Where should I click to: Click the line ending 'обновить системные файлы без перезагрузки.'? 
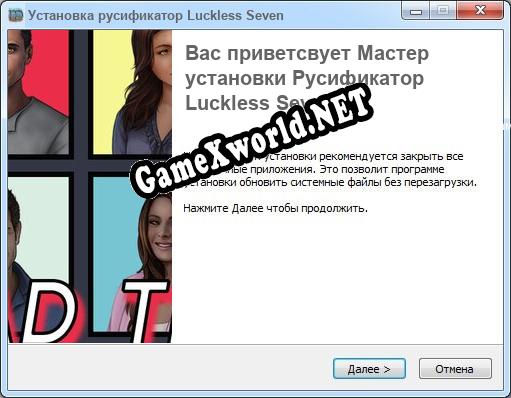[x=330, y=183]
